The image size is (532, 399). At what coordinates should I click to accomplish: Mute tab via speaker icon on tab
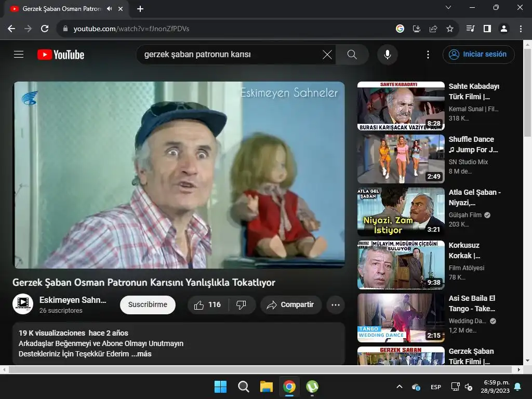[109, 9]
